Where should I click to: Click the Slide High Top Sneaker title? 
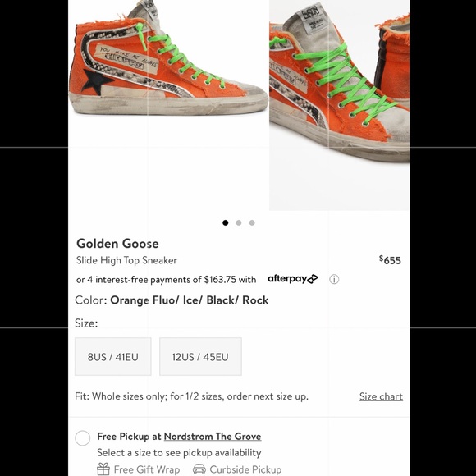tap(126, 260)
